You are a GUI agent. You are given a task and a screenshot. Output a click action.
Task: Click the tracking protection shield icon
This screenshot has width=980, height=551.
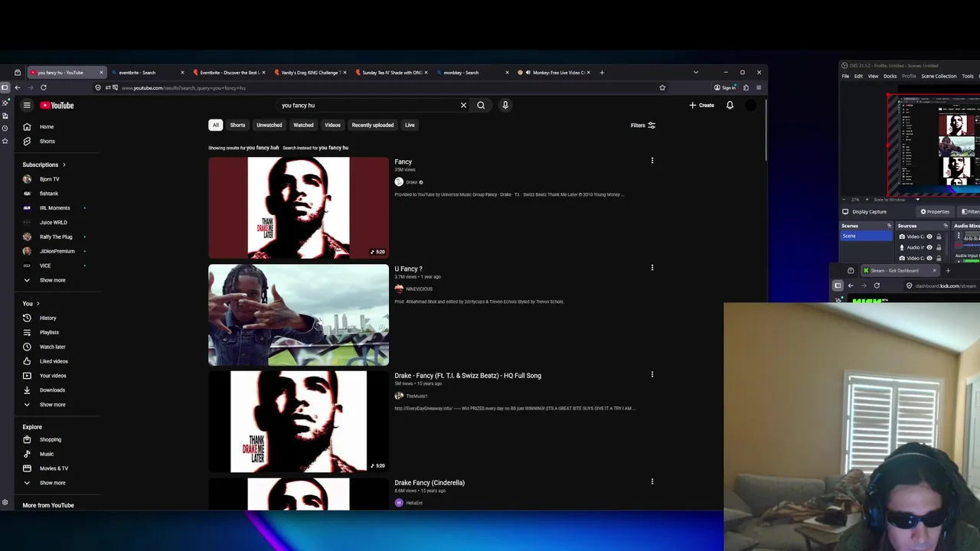tap(98, 88)
